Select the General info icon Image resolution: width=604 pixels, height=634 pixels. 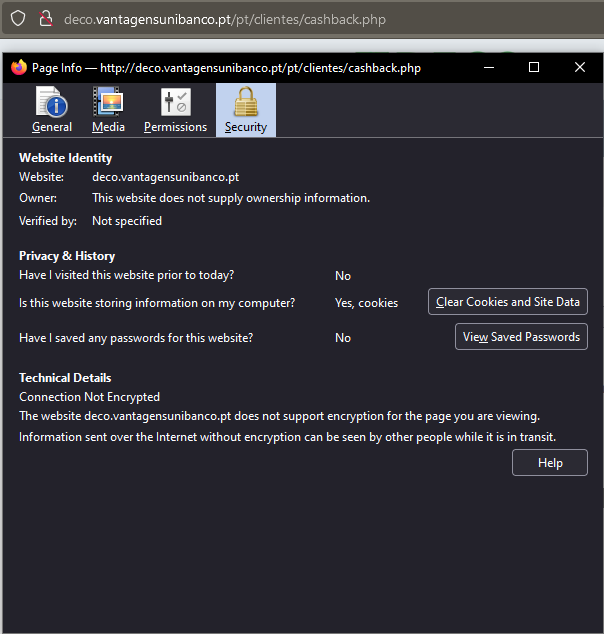(x=52, y=102)
